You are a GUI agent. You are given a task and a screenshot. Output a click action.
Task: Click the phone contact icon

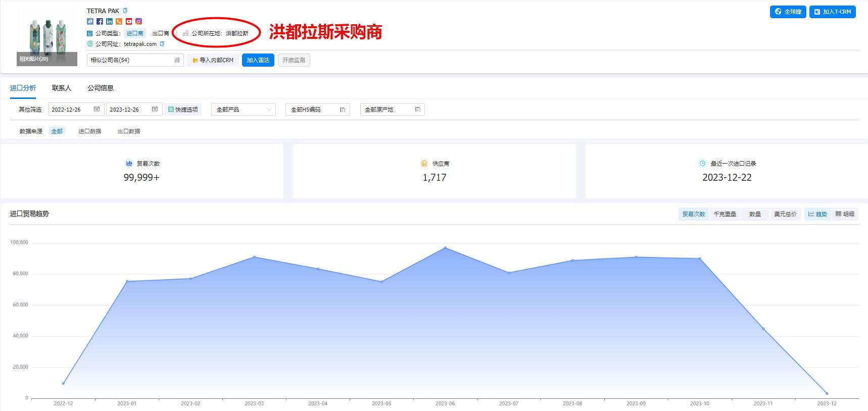119,21
